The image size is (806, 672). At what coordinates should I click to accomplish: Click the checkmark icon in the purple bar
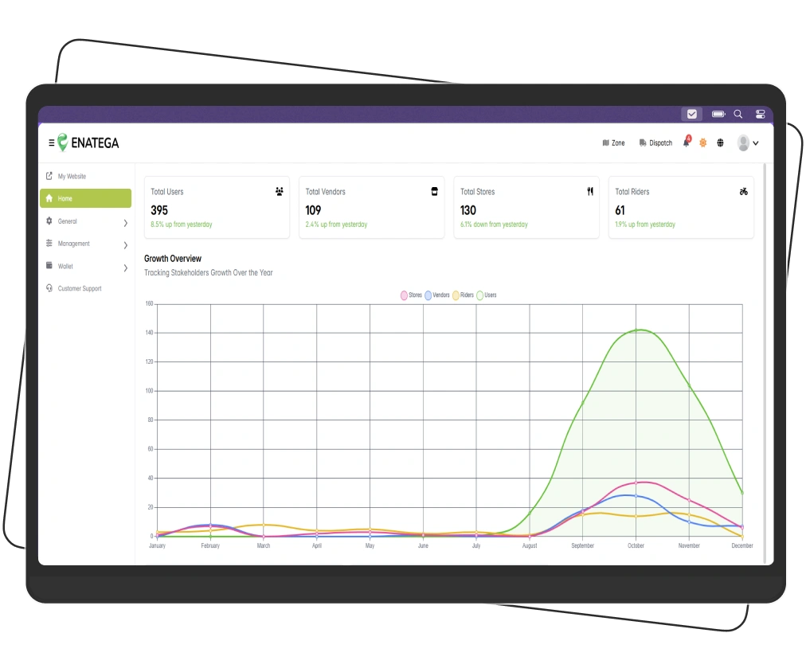(x=692, y=114)
